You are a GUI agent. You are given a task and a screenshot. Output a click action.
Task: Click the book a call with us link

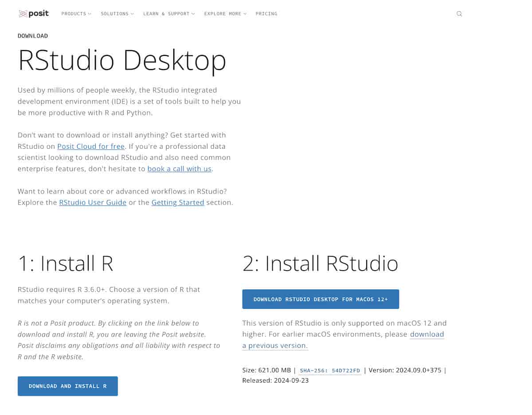(x=179, y=169)
